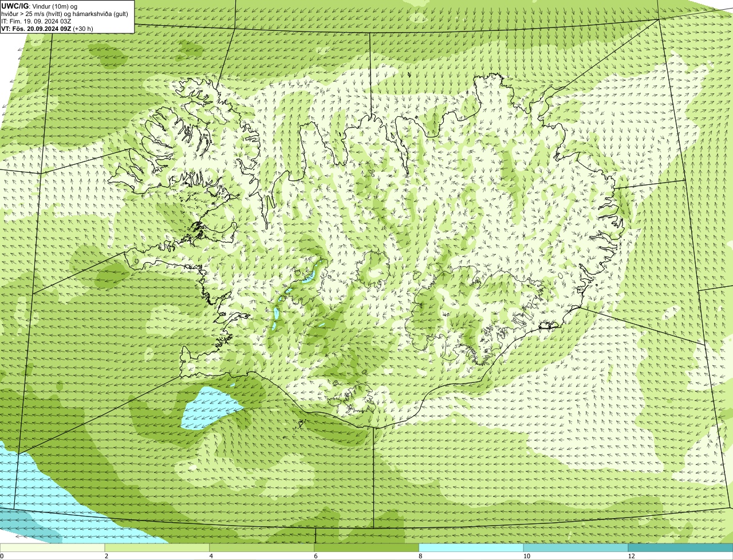Click the teal legend segment above 12 m/s

pos(680,547)
